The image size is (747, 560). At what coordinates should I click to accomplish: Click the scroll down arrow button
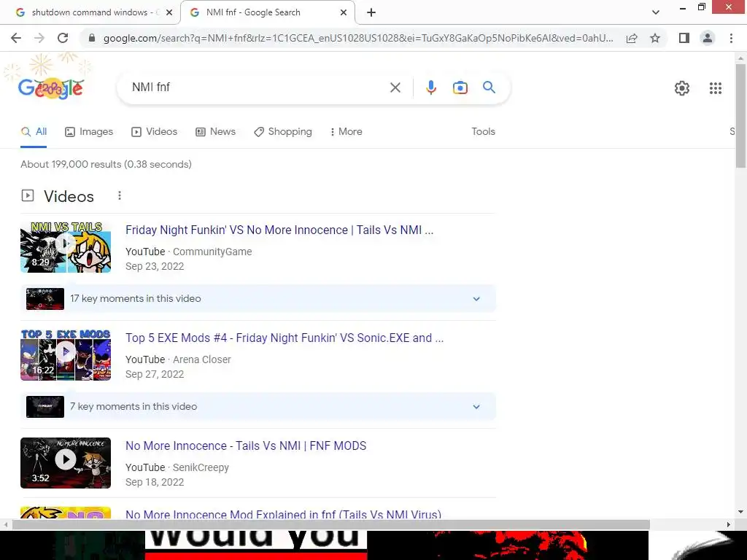[740, 512]
